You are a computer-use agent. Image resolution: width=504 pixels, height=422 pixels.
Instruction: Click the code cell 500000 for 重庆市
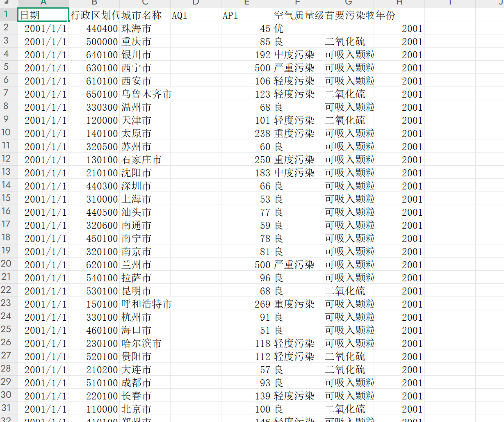point(94,42)
